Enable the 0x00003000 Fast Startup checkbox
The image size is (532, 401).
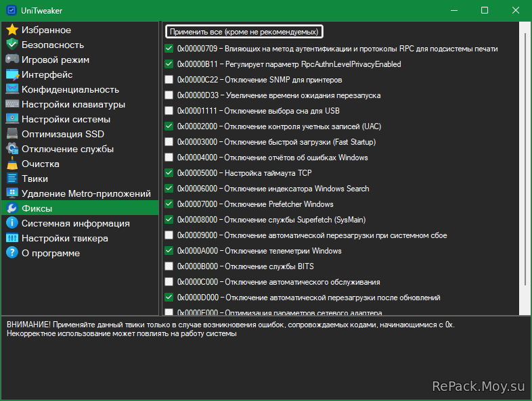click(169, 142)
